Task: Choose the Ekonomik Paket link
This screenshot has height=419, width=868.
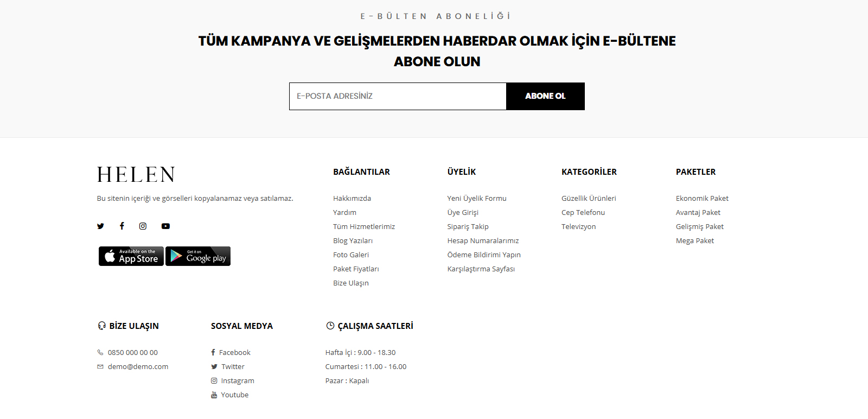Action: coord(702,199)
